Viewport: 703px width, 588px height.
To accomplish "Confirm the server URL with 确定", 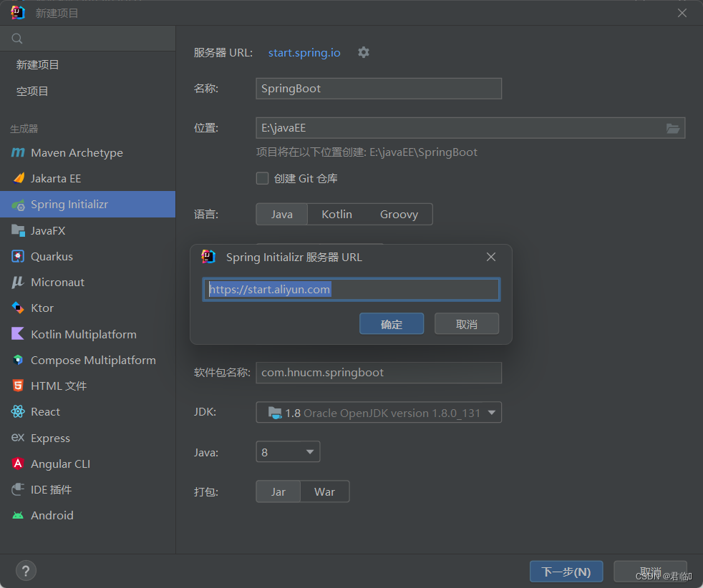I will (x=392, y=324).
